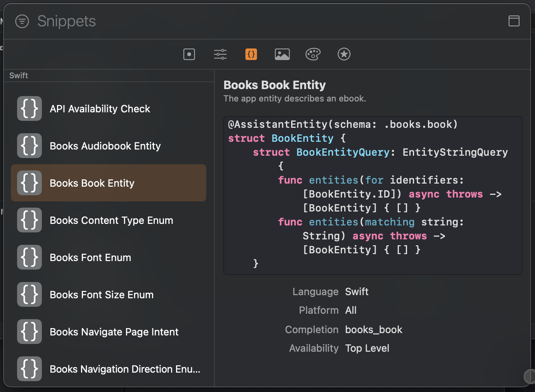The width and height of the screenshot is (535, 392).
Task: Open the Color palette library tab
Action: click(313, 54)
